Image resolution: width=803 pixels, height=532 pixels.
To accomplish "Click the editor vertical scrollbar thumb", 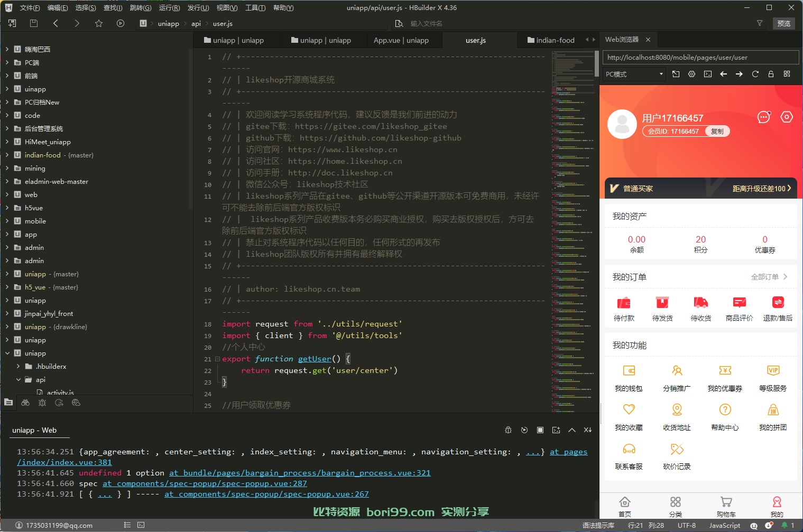I will tap(597, 64).
